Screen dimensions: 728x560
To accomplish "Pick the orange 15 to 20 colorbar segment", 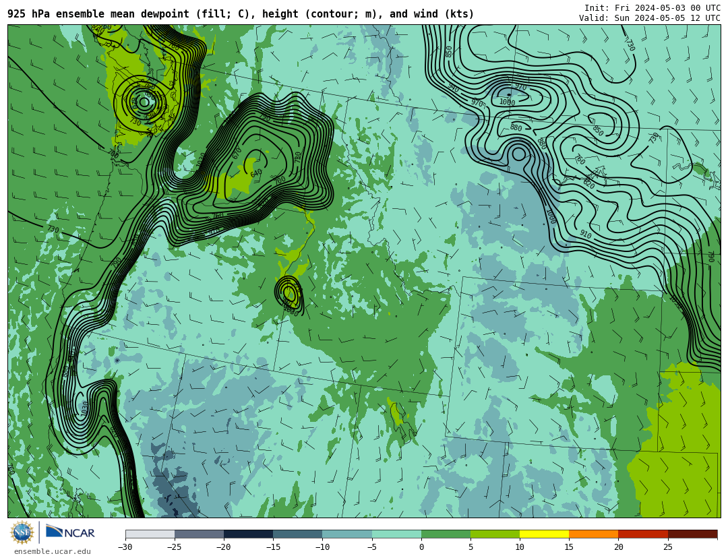I will pos(594,534).
